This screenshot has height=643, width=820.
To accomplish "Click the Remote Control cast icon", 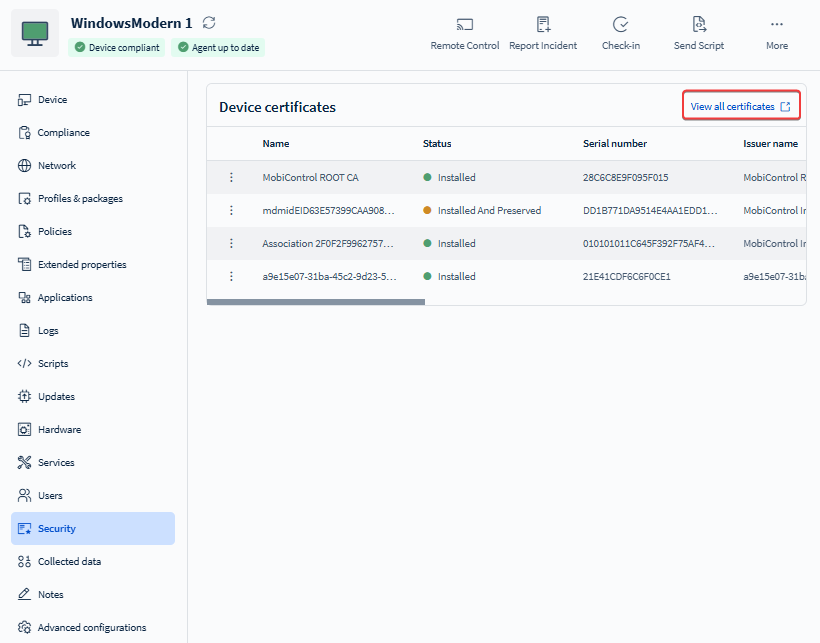I will [465, 25].
